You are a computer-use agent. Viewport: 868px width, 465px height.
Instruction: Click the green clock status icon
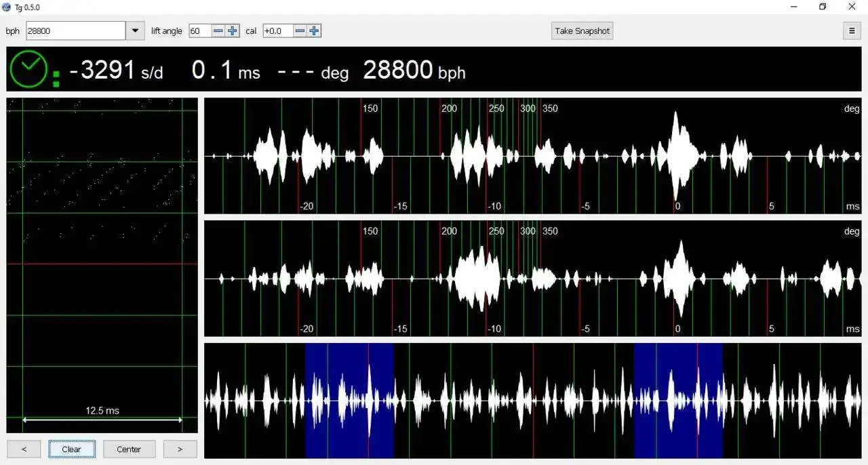click(x=28, y=69)
